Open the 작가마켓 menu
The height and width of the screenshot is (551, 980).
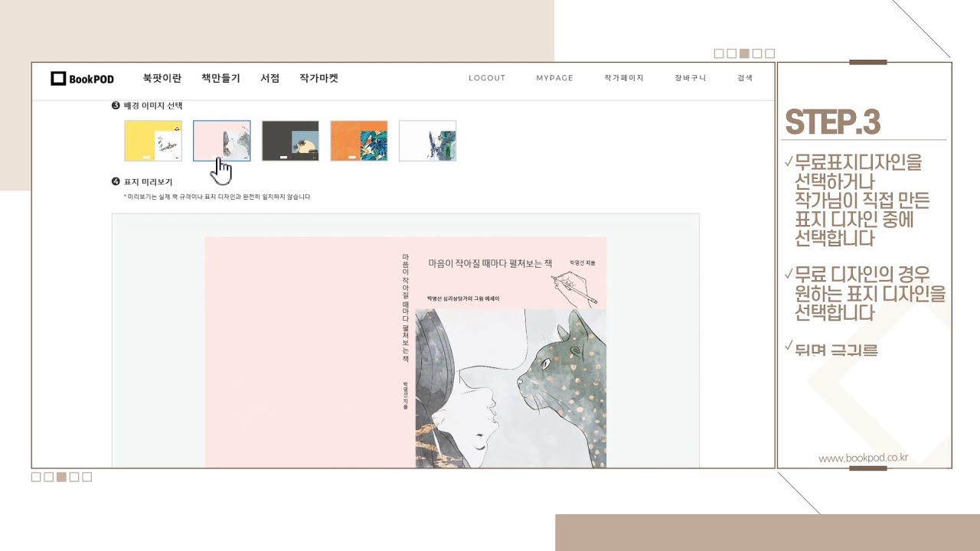(318, 78)
